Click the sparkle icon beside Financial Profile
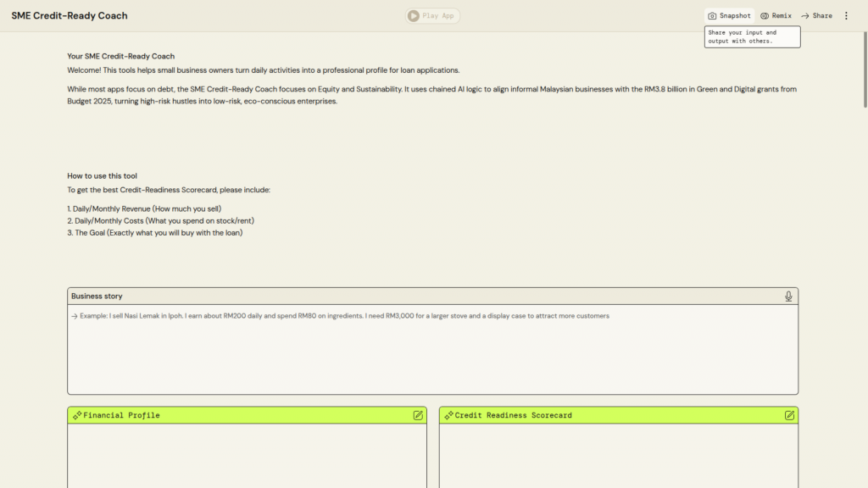868x488 pixels. pos(77,415)
